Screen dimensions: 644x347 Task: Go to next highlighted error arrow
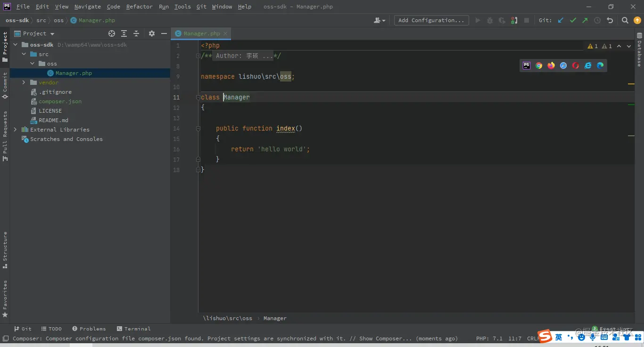point(629,46)
